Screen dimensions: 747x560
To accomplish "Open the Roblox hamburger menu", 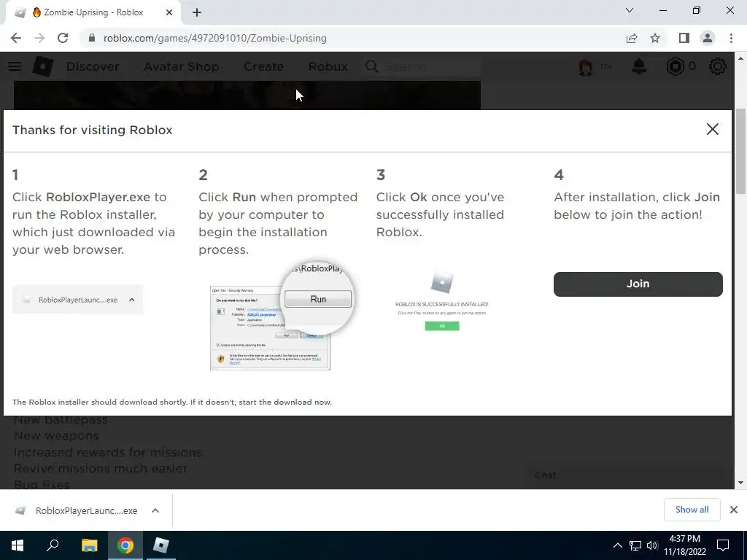I will [15, 66].
